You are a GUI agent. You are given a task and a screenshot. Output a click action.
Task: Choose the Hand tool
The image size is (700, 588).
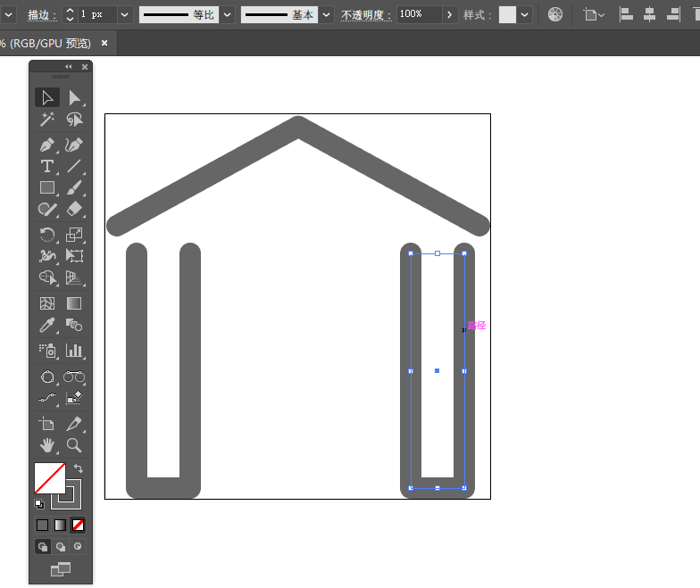47,444
